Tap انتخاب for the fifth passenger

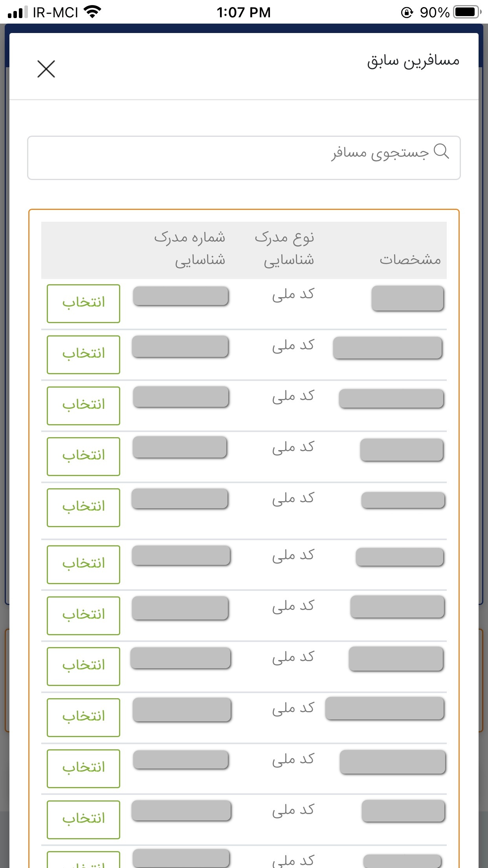tap(83, 508)
